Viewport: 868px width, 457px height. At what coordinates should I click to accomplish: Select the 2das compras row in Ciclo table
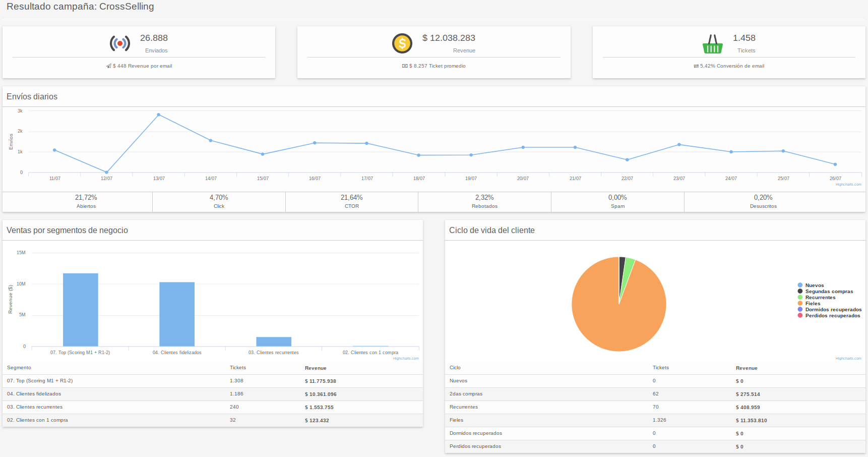point(655,394)
